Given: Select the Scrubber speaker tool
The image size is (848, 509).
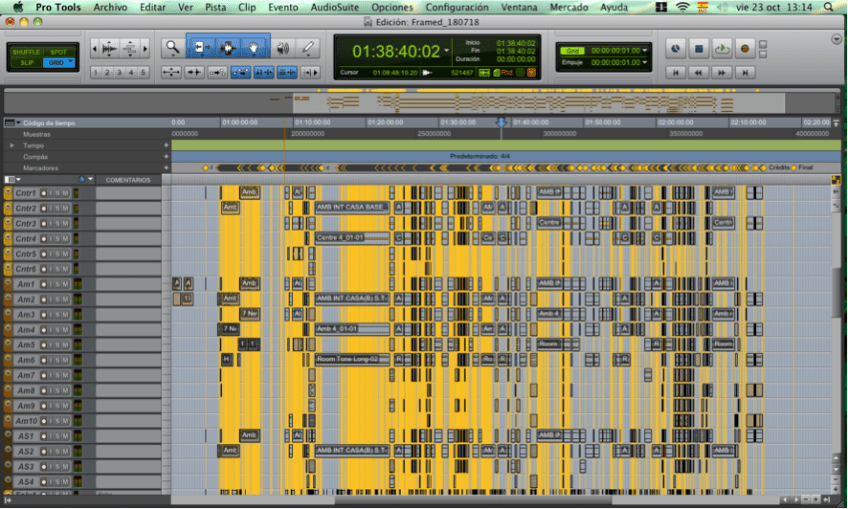Looking at the screenshot, I should (x=282, y=47).
